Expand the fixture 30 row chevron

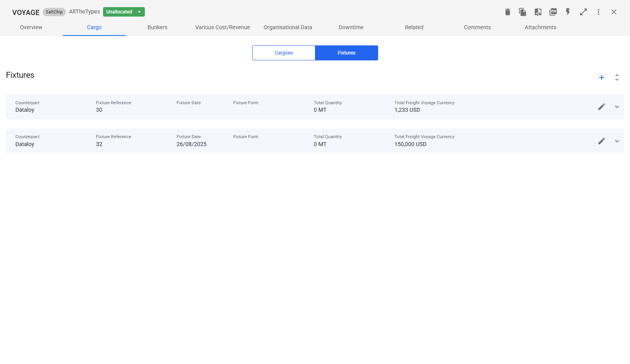[x=617, y=107]
